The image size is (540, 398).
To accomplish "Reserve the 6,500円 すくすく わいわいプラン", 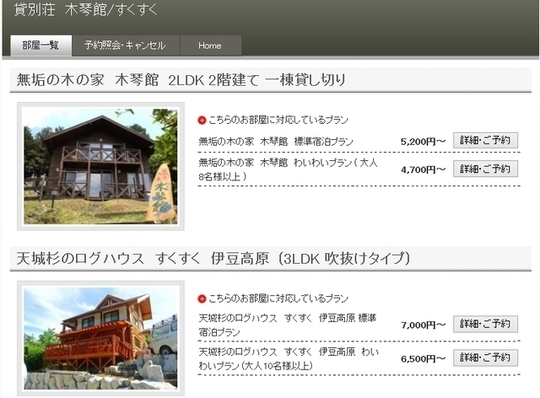I will [x=485, y=358].
